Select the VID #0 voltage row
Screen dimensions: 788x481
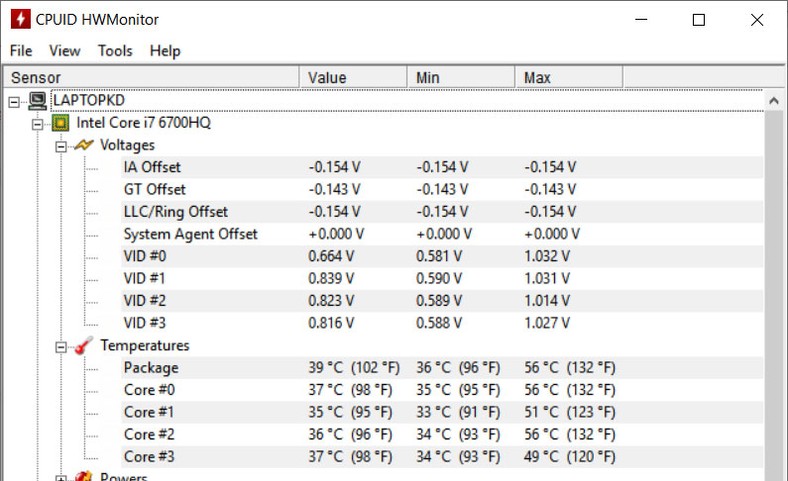tap(442, 256)
